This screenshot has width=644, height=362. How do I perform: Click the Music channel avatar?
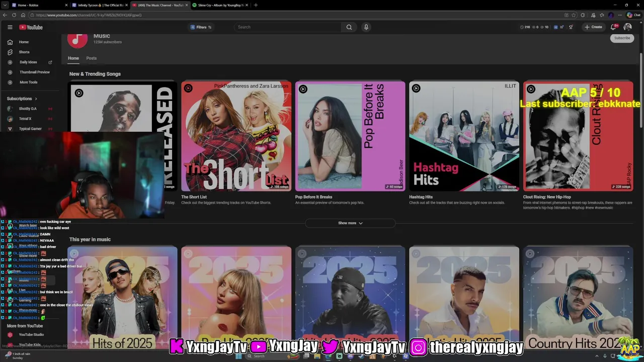77,40
